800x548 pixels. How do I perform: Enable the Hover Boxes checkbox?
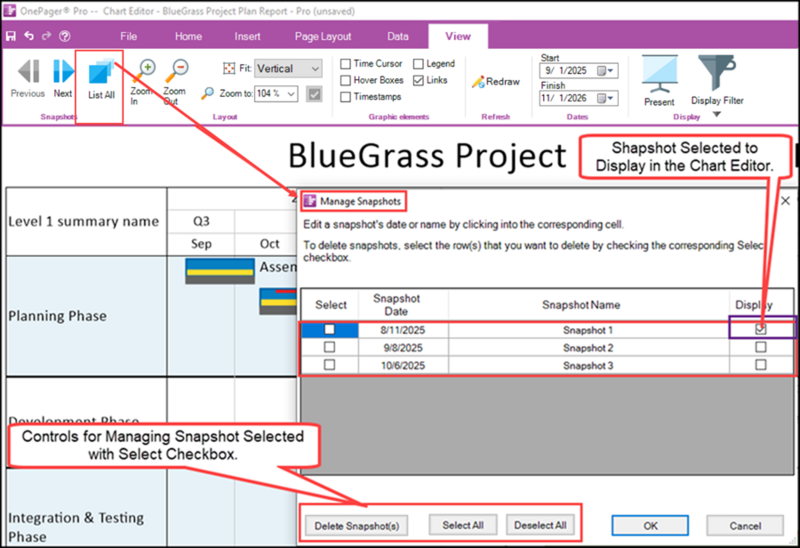pyautogui.click(x=345, y=80)
